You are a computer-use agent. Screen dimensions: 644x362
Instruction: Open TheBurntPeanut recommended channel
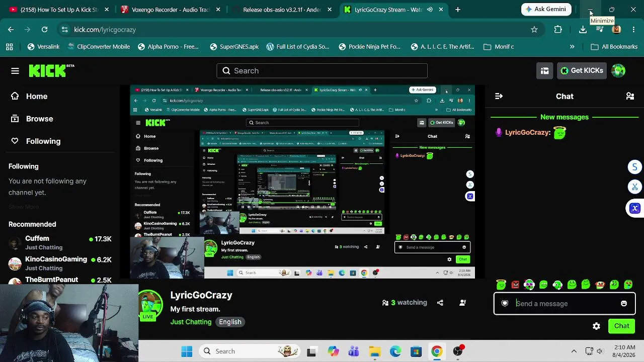60,280
